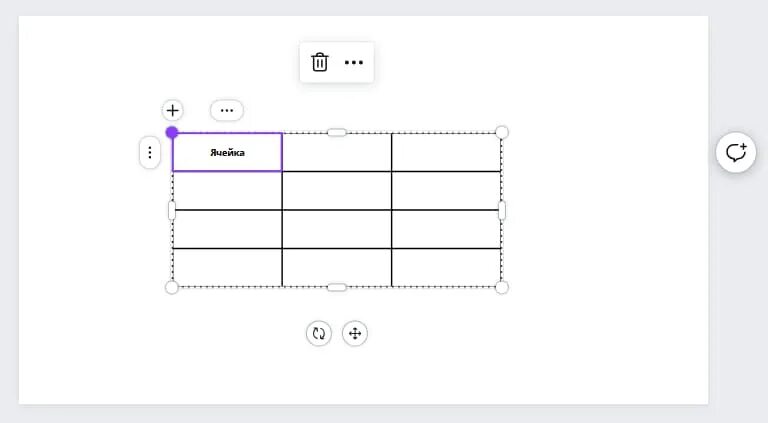This screenshot has width=768, height=423.
Task: Select the bottom-left table cell
Action: (227, 267)
